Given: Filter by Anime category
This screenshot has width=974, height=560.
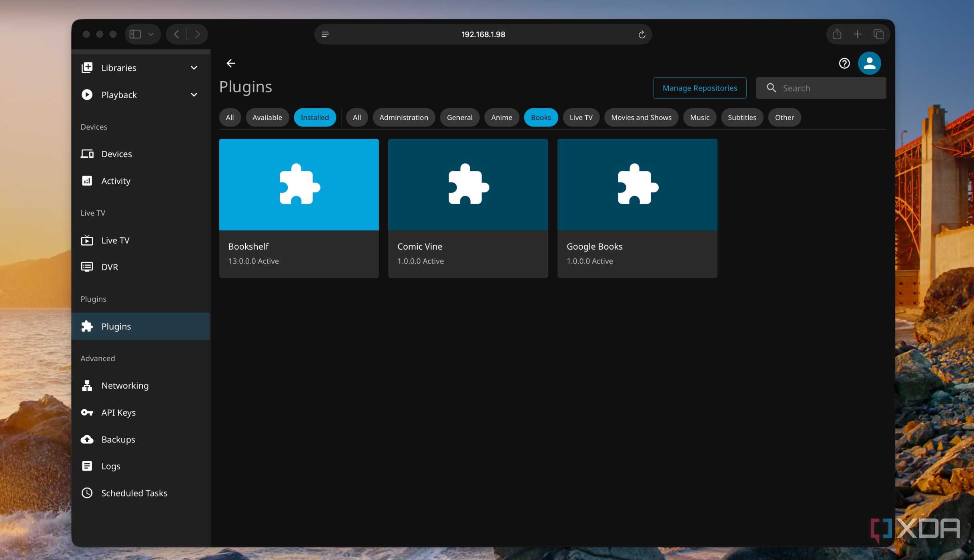Looking at the screenshot, I should click(x=502, y=117).
